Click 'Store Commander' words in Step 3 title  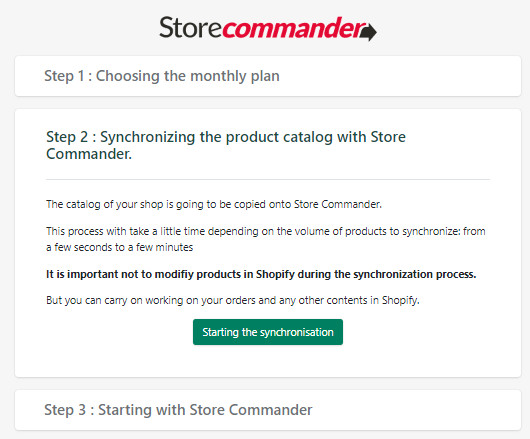pyautogui.click(x=250, y=410)
